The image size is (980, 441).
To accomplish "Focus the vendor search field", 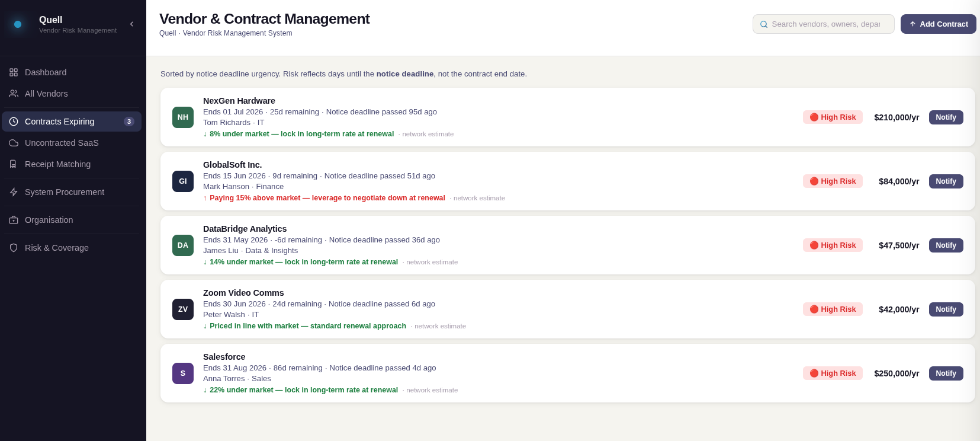I will click(x=824, y=24).
